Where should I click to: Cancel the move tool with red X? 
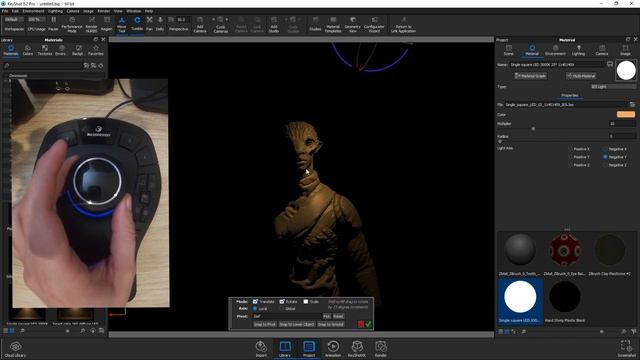coord(361,324)
